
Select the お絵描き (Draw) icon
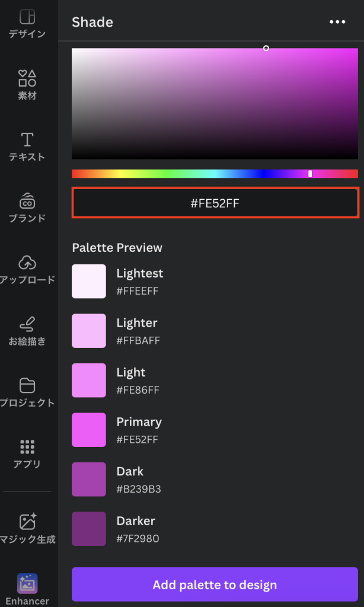click(x=27, y=324)
